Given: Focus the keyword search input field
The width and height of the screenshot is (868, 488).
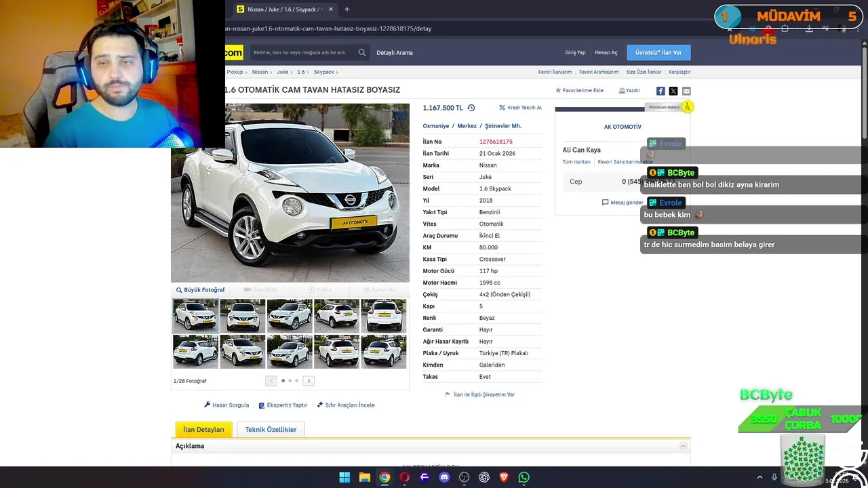Looking at the screenshot, I should [x=303, y=52].
